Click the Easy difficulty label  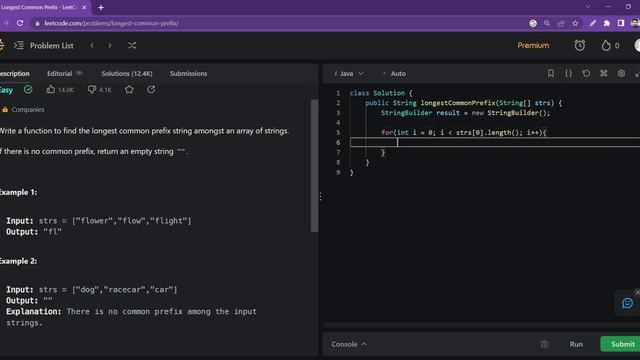7,90
